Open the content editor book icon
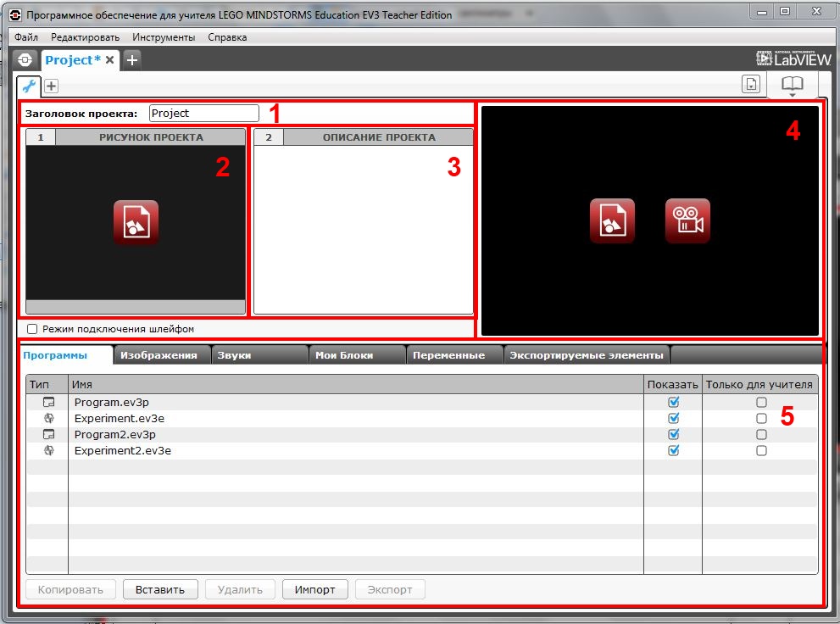The height and width of the screenshot is (624, 840). (793, 84)
